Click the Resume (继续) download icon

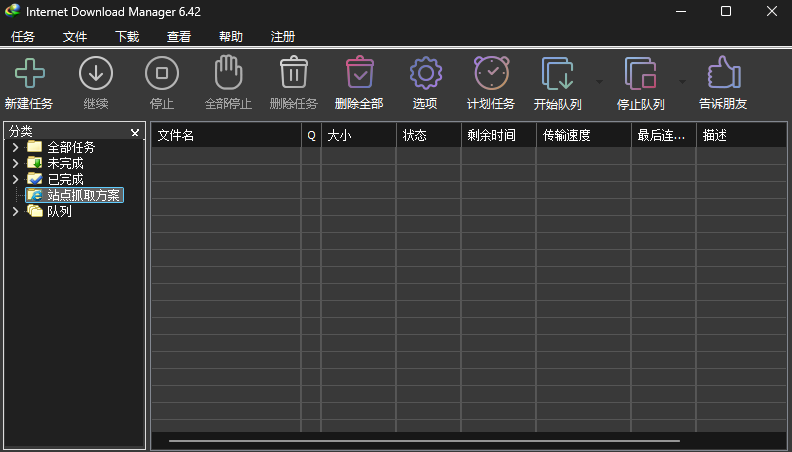95,73
